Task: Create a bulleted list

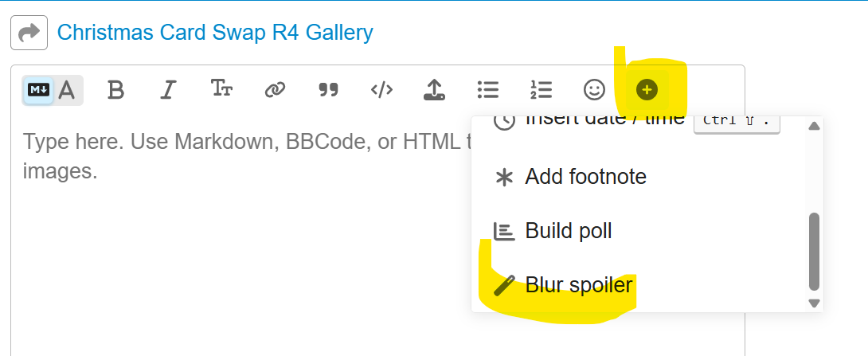Action: coord(487,90)
